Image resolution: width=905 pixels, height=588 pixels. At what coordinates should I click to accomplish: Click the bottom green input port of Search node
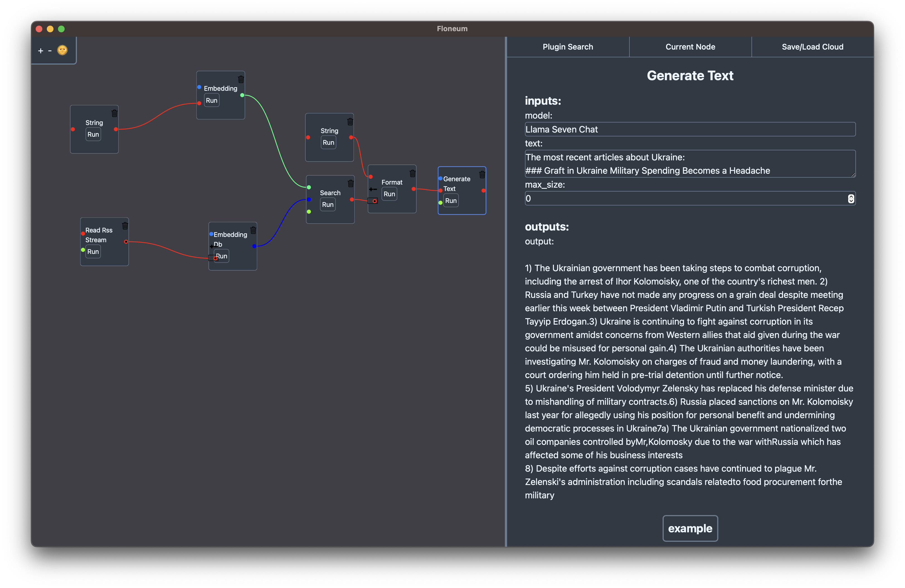(x=309, y=212)
